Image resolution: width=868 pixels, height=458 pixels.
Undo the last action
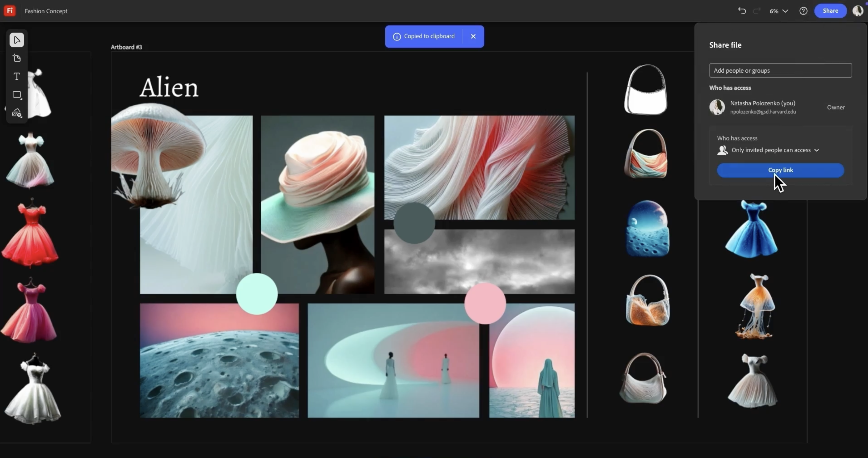(742, 11)
